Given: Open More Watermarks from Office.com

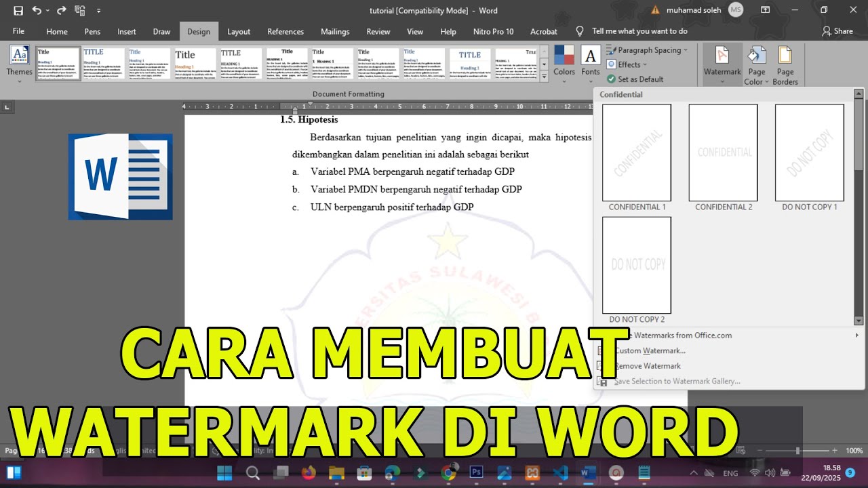Looking at the screenshot, I should coord(728,335).
